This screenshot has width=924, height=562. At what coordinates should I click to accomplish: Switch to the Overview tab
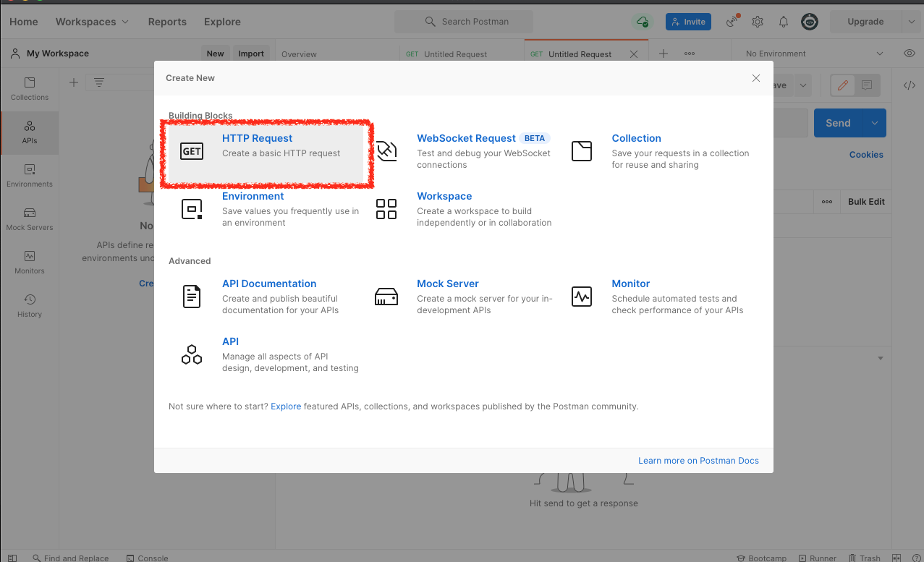[299, 54]
